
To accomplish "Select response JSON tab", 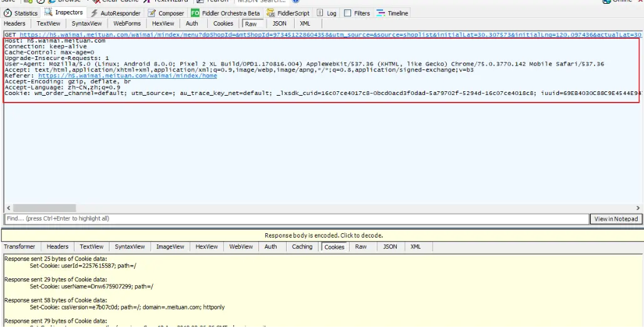I will 390,246.
